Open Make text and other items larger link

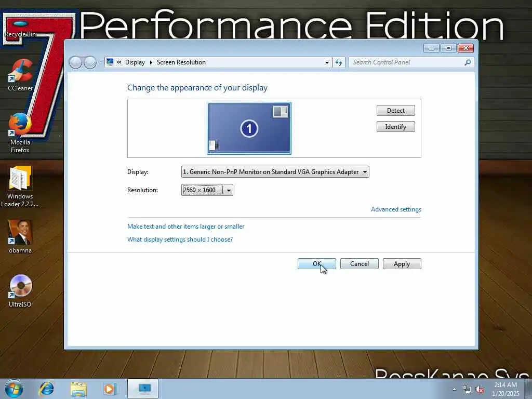pos(185,227)
